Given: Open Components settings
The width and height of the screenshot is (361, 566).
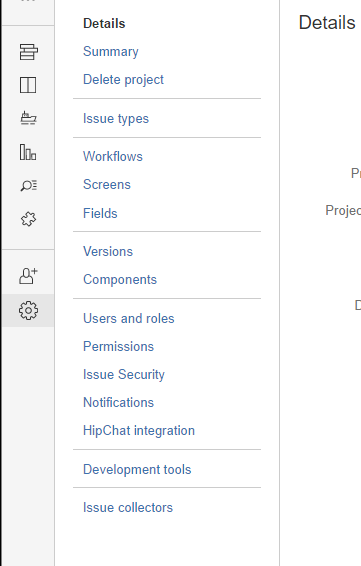Looking at the screenshot, I should (120, 280).
